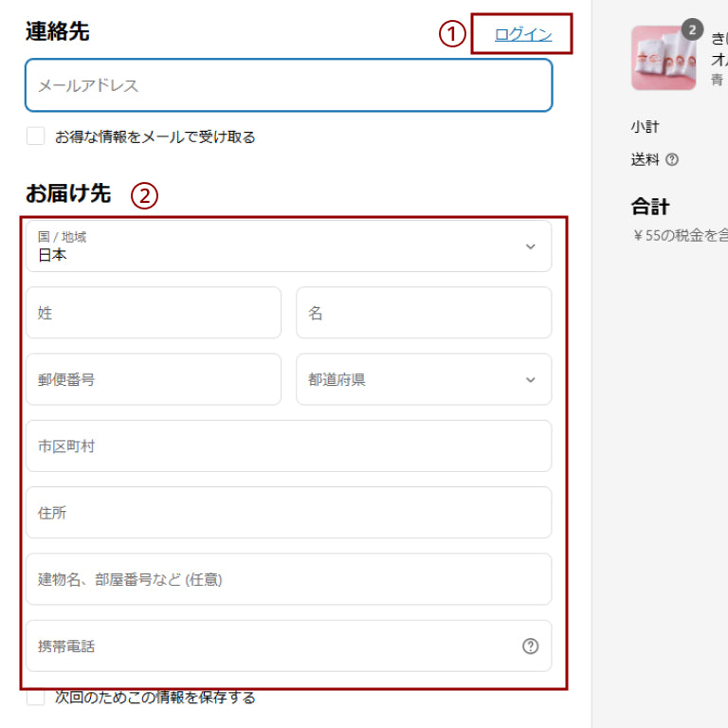
Task: Click circled number 2 beside お届け先
Action: [x=144, y=195]
